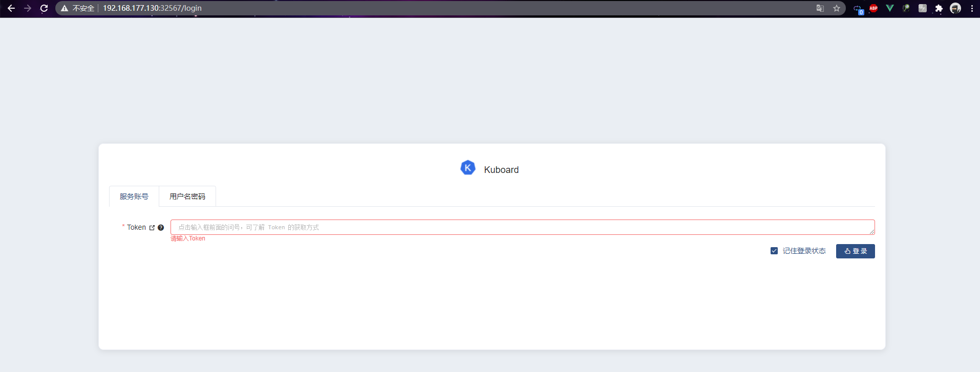The height and width of the screenshot is (372, 980).
Task: Switch to the 服务账号 tab
Action: (134, 196)
